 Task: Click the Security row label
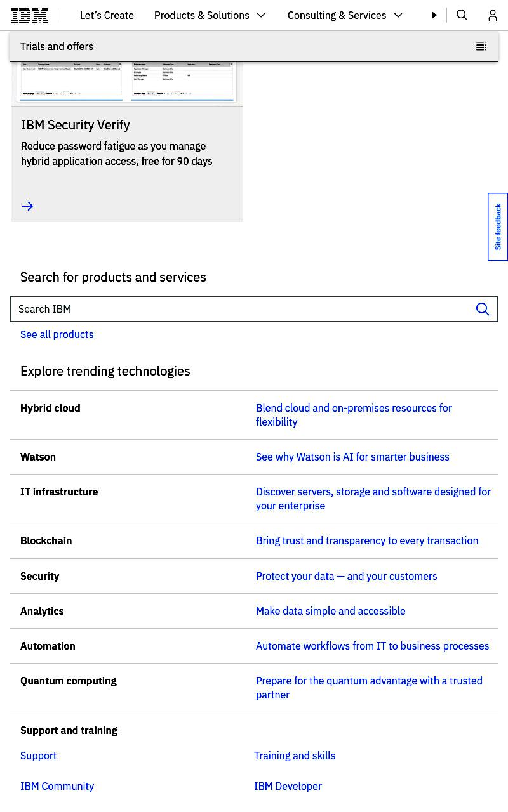(x=39, y=576)
